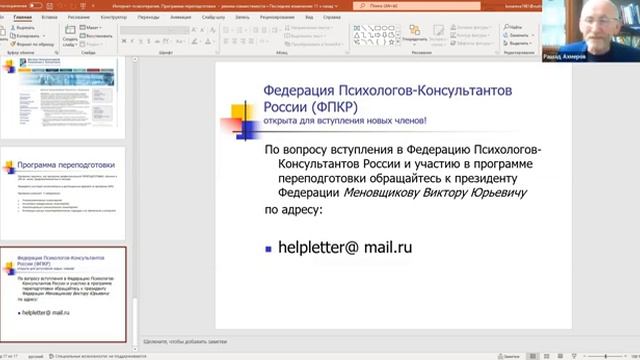Click the Заметки button in status bar

[x=509, y=356]
